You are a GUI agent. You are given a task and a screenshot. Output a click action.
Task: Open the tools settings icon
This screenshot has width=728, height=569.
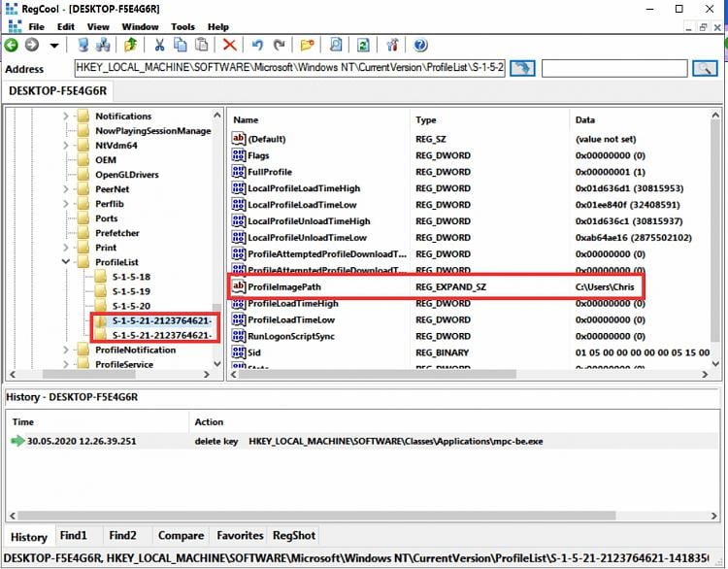[392, 45]
